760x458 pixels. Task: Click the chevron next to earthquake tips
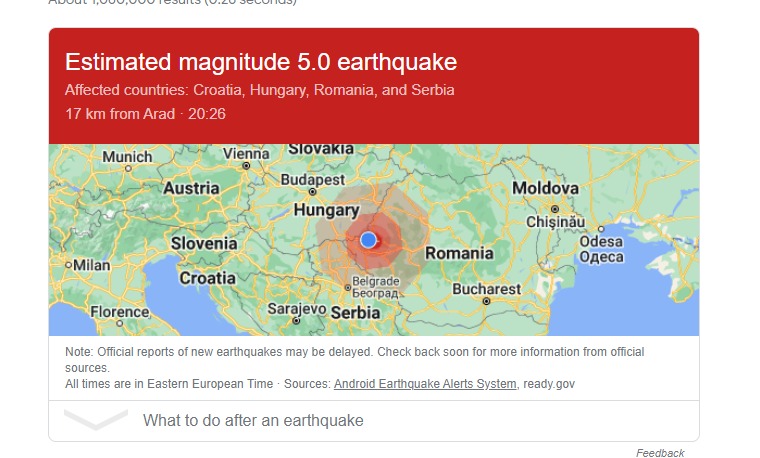coord(96,419)
